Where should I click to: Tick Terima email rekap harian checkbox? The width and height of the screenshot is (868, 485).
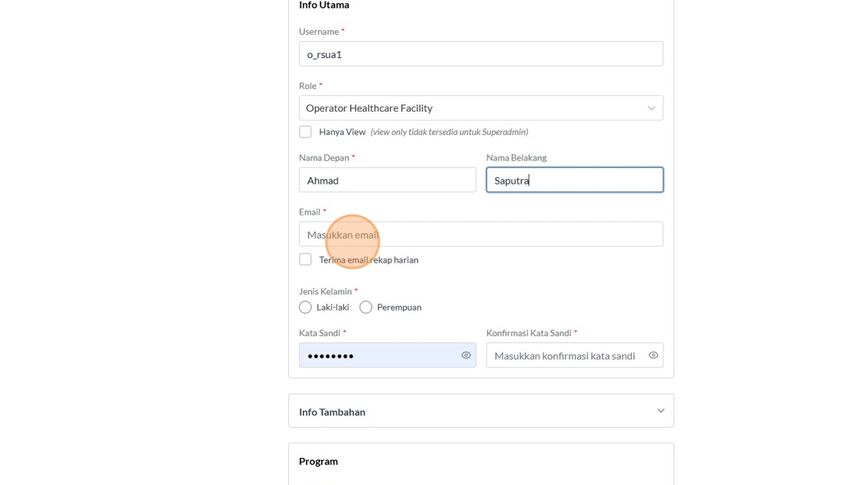tap(305, 260)
